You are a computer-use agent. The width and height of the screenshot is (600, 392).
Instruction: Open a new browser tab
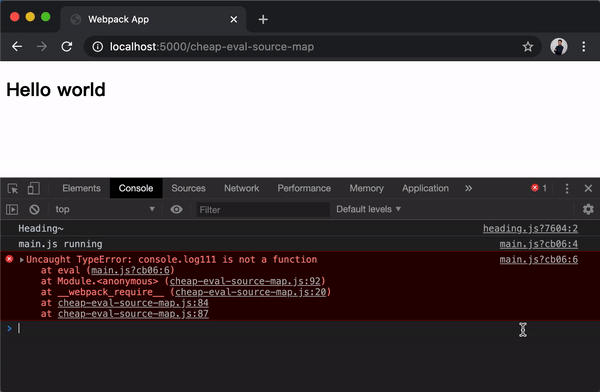coord(263,20)
